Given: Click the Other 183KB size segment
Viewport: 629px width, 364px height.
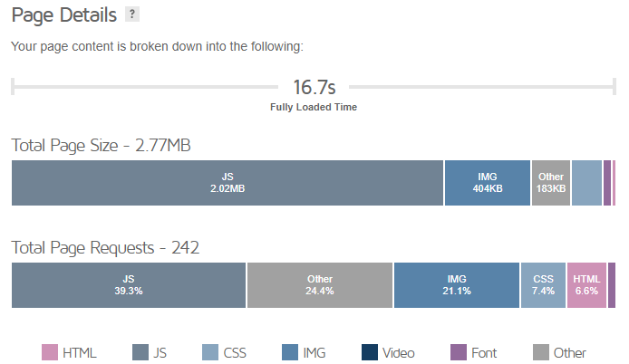Looking at the screenshot, I should point(551,183).
